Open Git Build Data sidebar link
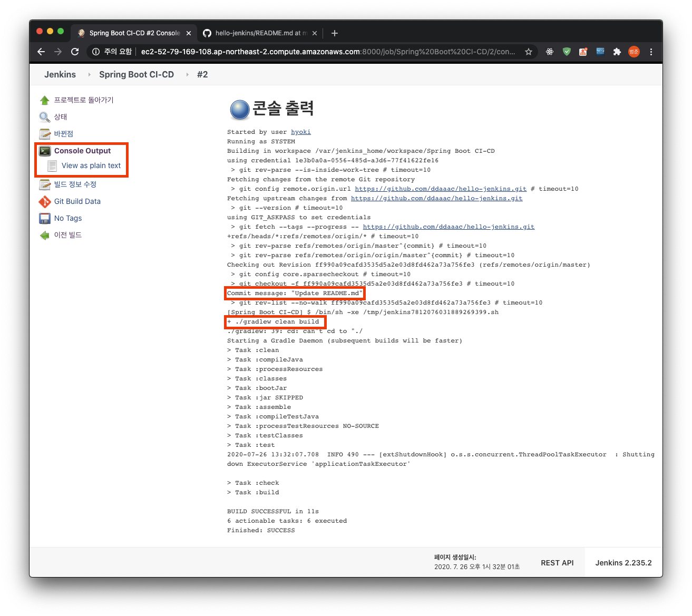Viewport: 692px width, 616px height. pos(77,201)
